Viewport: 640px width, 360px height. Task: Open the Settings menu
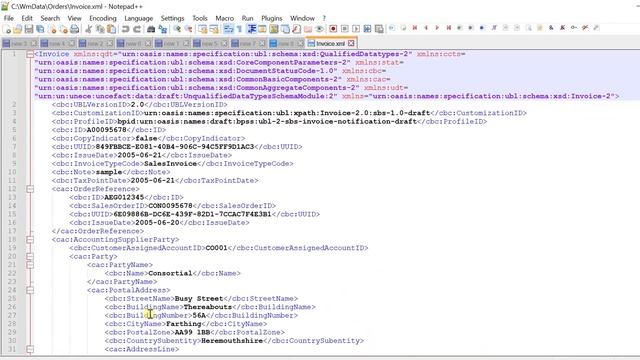point(172,18)
